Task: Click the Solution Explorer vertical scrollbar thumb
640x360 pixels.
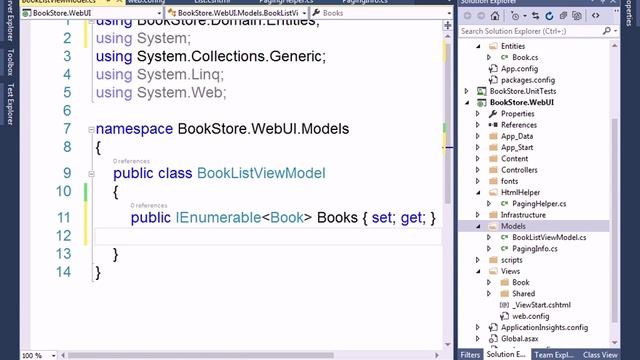Action: pos(615,220)
